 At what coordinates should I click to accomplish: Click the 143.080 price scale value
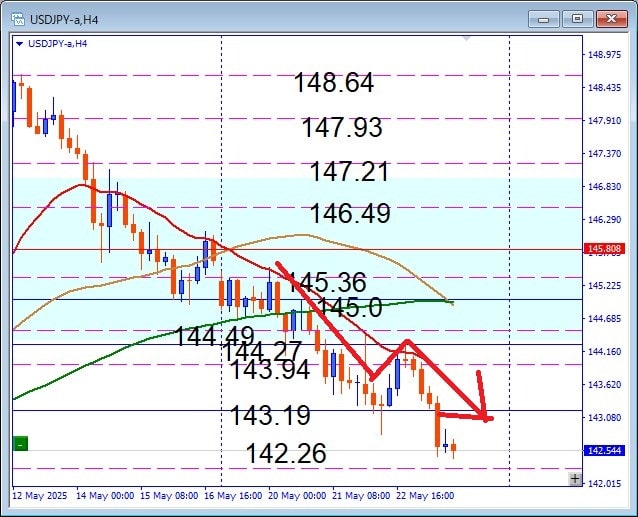[x=605, y=417]
